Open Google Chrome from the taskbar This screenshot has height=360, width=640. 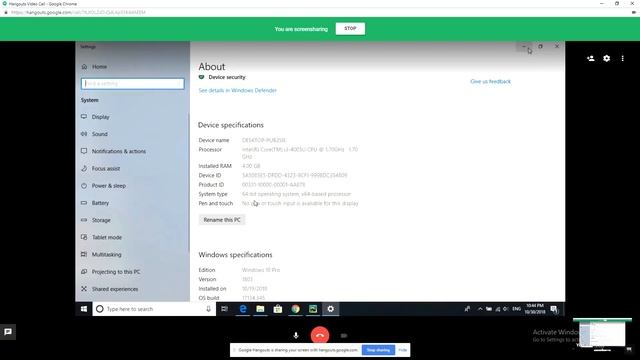pyautogui.click(x=295, y=309)
